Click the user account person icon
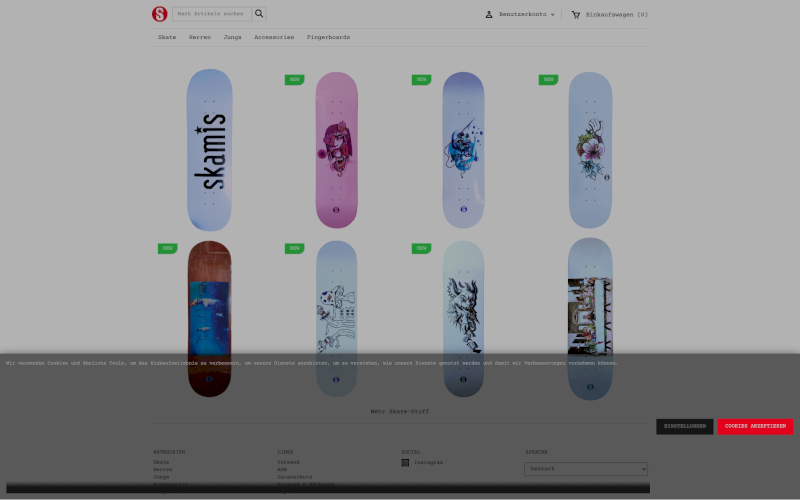 489,15
